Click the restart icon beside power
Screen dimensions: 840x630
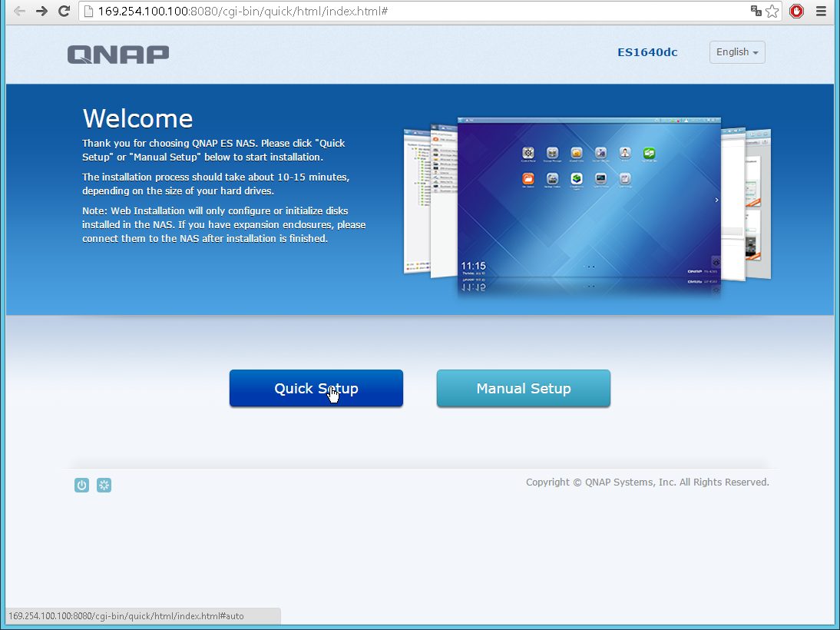(x=104, y=485)
